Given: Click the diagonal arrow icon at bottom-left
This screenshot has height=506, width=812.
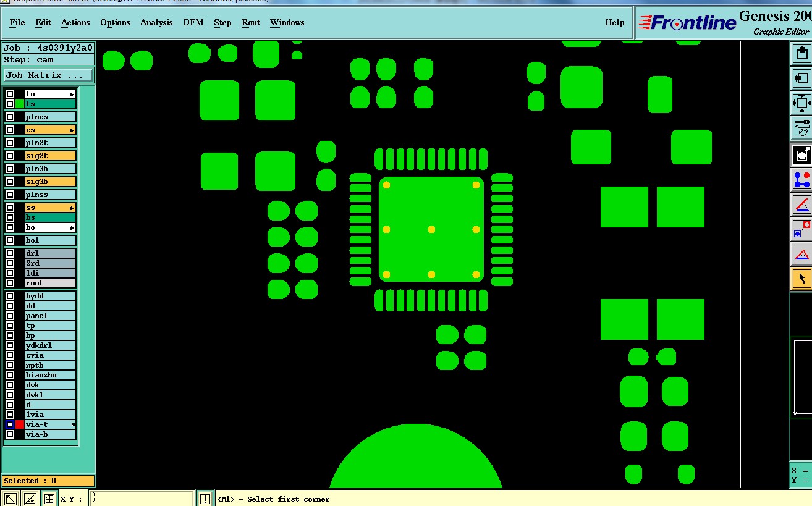Looking at the screenshot, I should (x=10, y=499).
